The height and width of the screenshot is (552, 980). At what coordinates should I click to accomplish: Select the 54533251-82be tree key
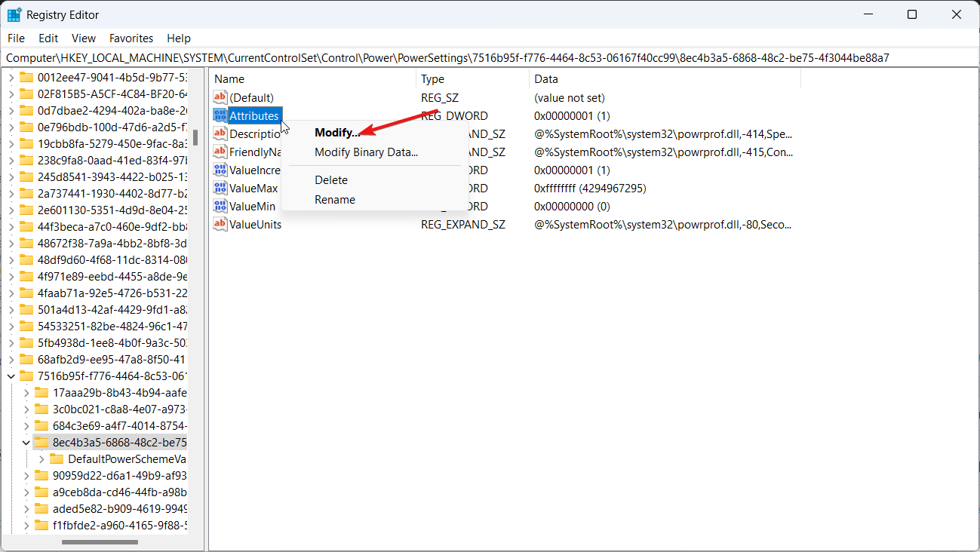tap(112, 326)
